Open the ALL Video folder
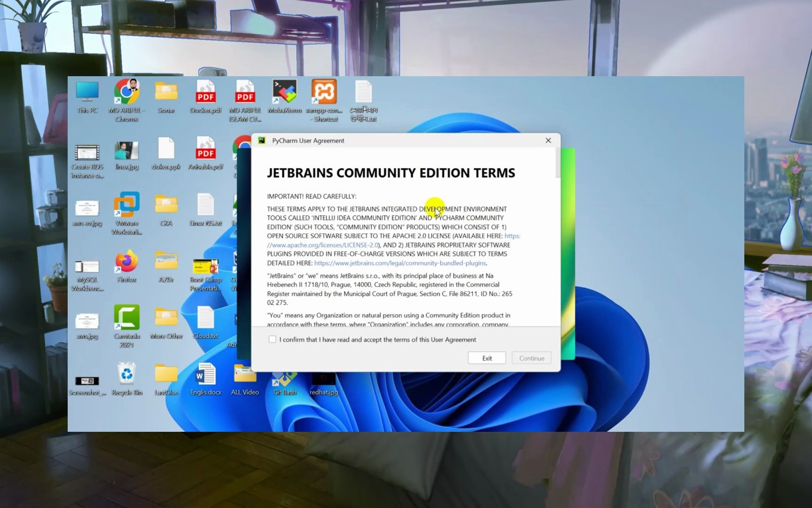Viewport: 812px width, 508px height. tap(245, 379)
